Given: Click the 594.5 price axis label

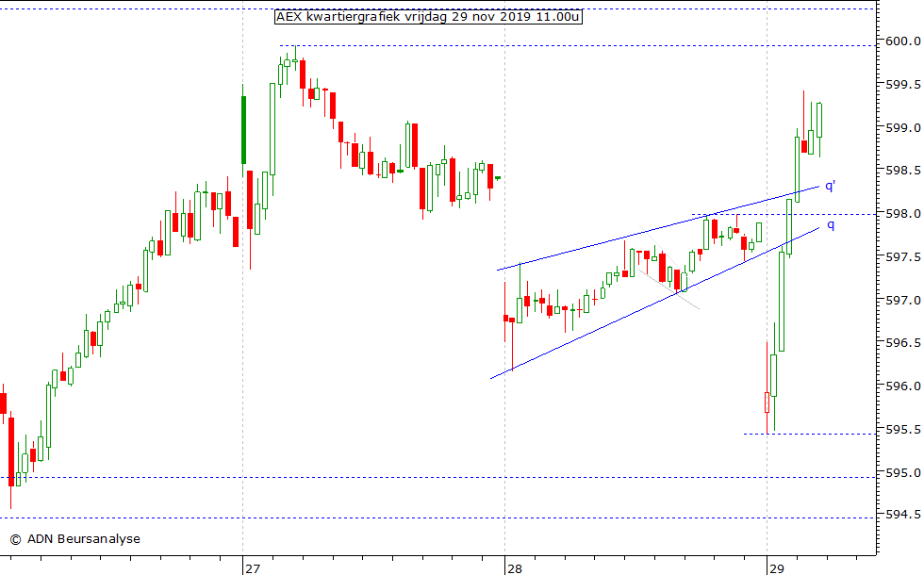Looking at the screenshot, I should click(x=902, y=516).
